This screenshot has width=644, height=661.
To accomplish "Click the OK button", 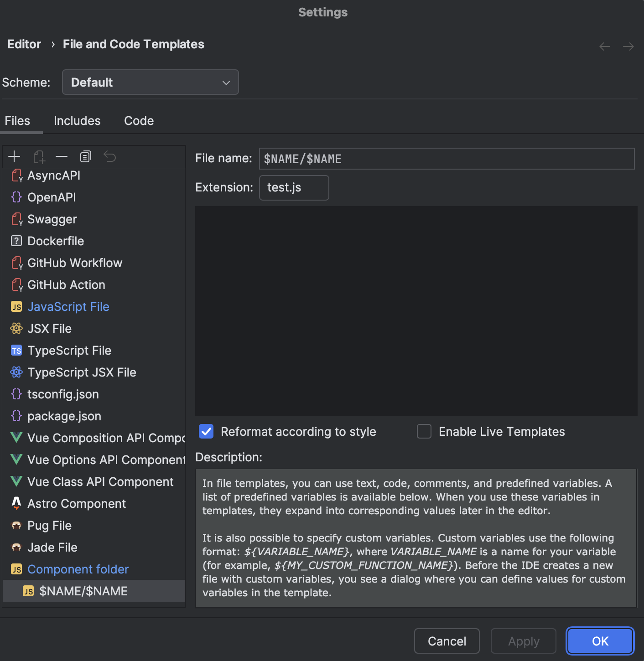I will coord(600,641).
